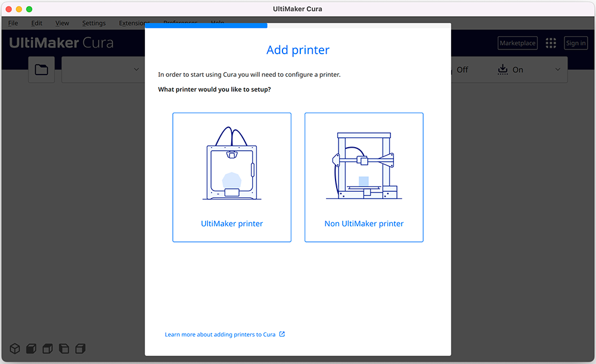Open a file with the folder icon
596x364 pixels.
tap(41, 69)
